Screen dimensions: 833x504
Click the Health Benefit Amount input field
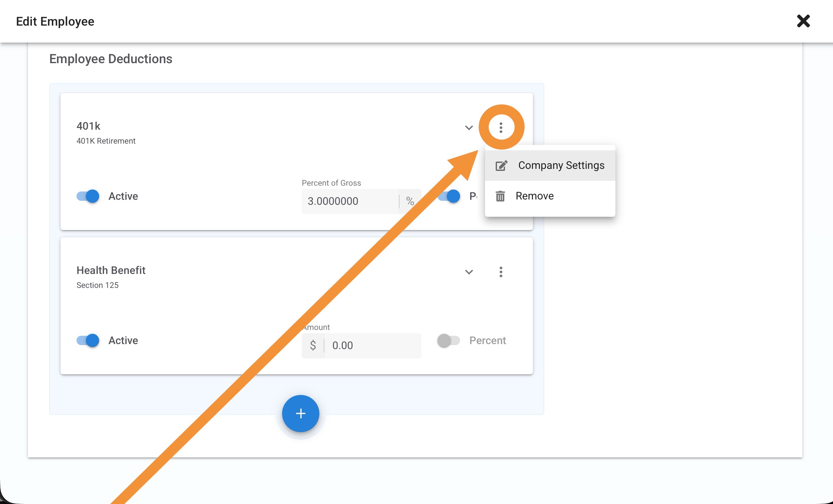pos(372,345)
